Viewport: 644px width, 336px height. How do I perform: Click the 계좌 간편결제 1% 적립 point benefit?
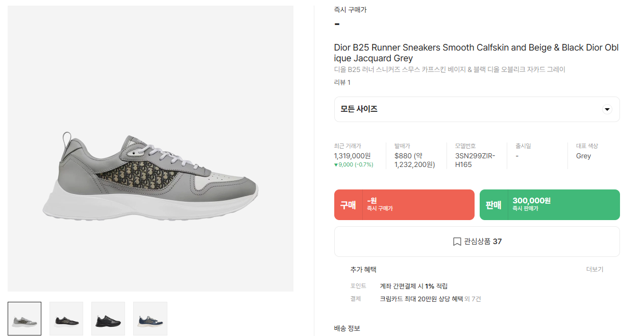coord(414,286)
